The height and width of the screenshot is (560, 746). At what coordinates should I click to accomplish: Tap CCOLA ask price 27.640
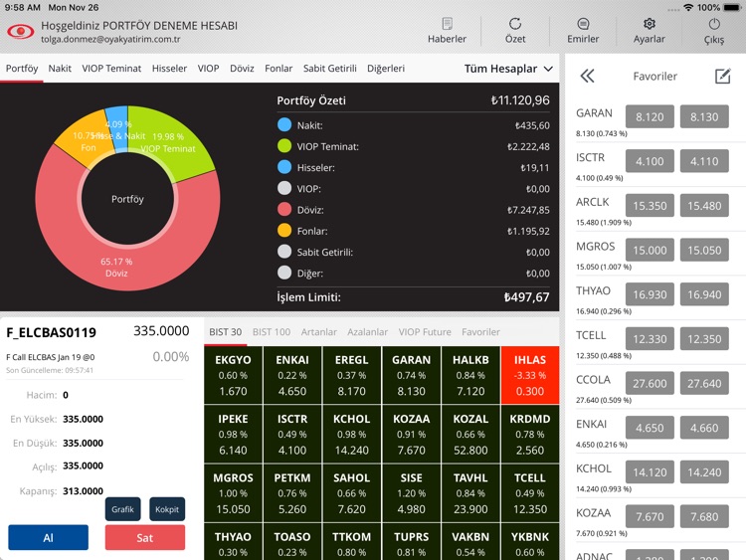click(x=704, y=384)
